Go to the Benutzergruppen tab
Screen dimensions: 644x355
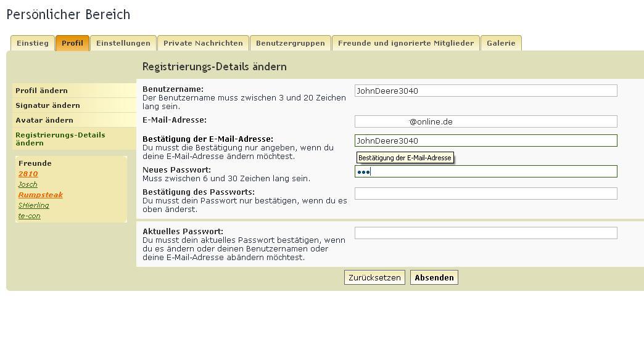pyautogui.click(x=290, y=43)
